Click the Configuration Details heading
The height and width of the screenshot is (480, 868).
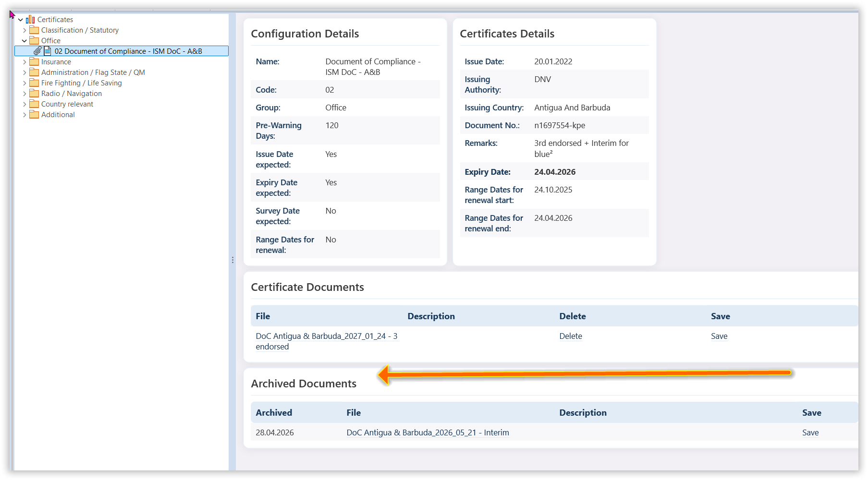coord(305,34)
